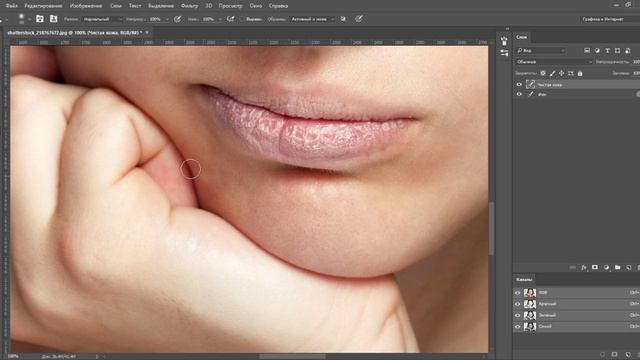Toggle the Выравн. aligned checkbox
This screenshot has height=360, width=640.
pyautogui.click(x=242, y=19)
